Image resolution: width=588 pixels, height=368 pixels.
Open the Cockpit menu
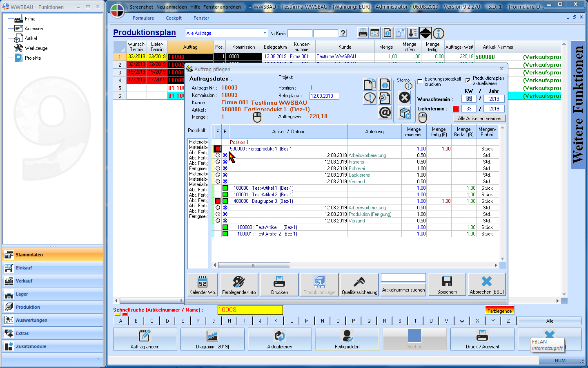coord(174,18)
